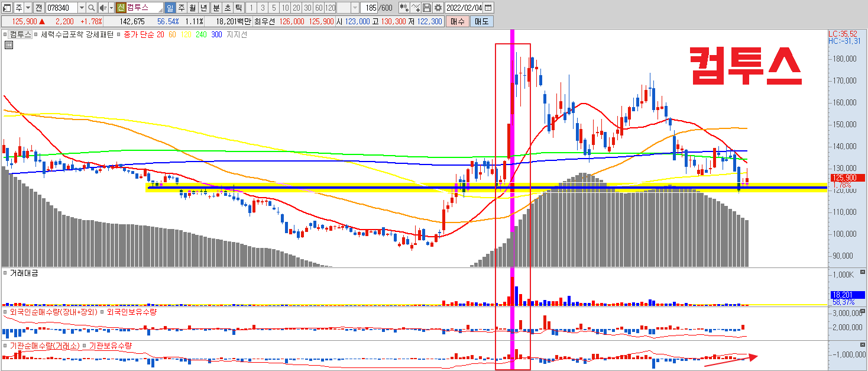Screen dimensions: 868x371
Task: Select interval 1 button
Action: coord(251,8)
